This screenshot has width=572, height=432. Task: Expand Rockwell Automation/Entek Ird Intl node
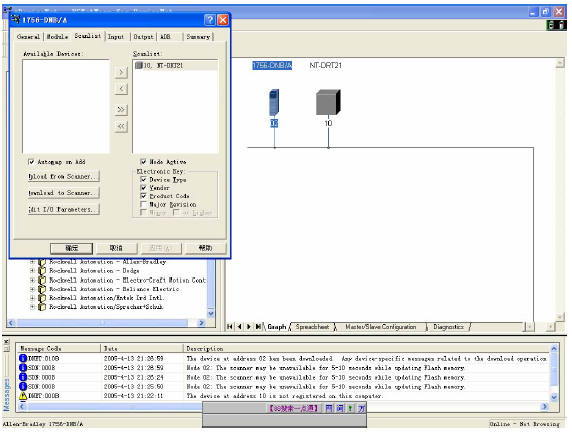tap(32, 298)
